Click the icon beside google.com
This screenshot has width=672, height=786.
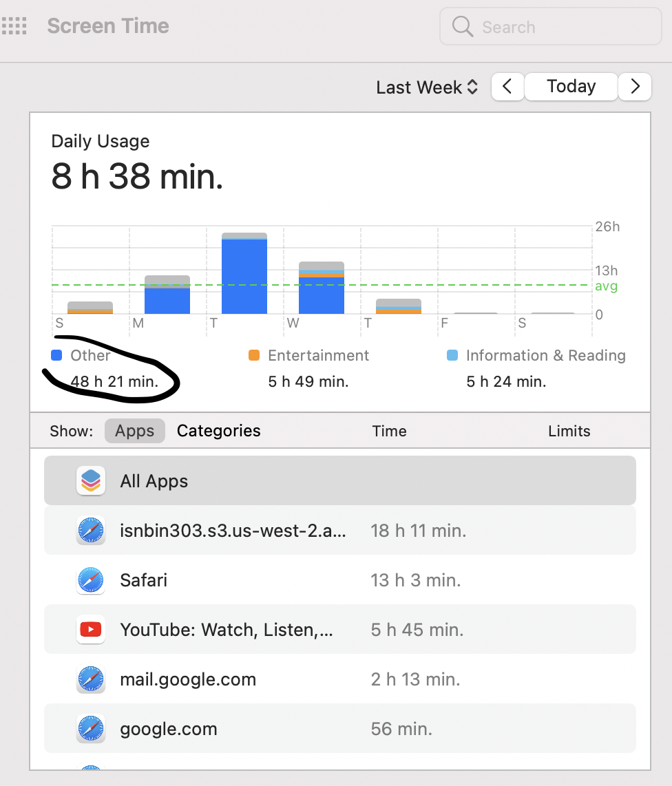[x=91, y=729]
